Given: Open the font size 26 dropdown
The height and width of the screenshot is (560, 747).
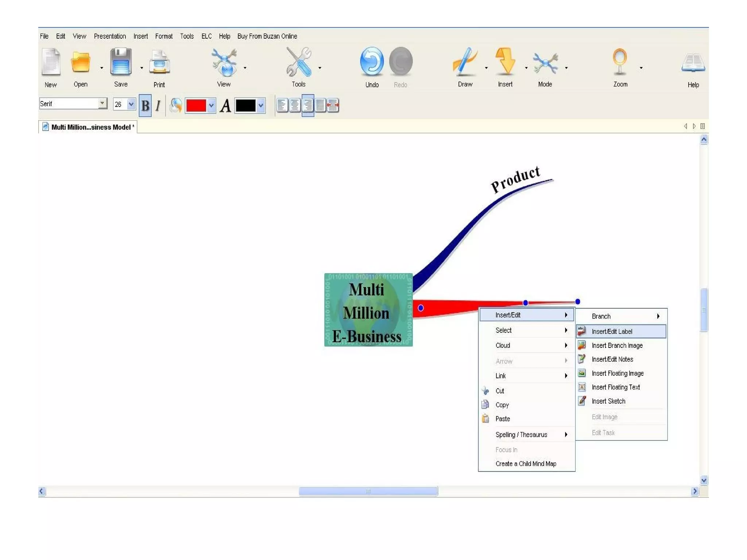Looking at the screenshot, I should coord(131,104).
